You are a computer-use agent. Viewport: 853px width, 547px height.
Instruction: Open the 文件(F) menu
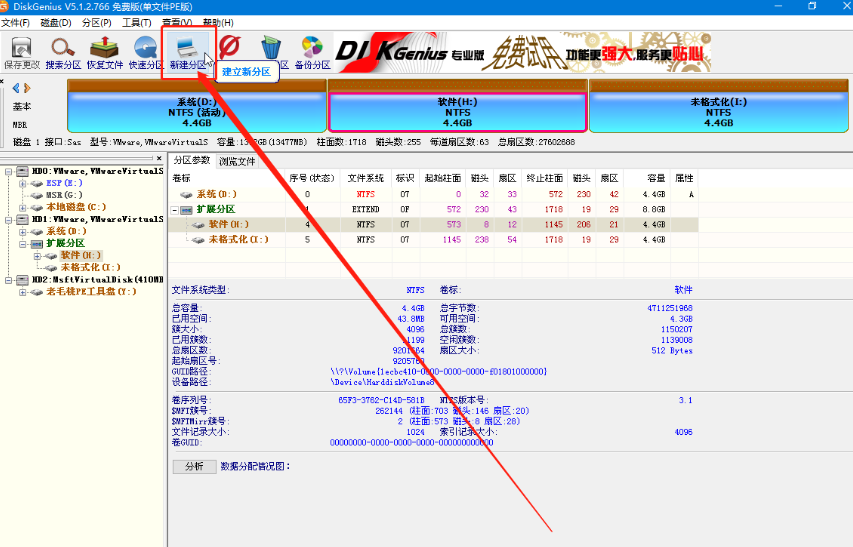tap(15, 23)
